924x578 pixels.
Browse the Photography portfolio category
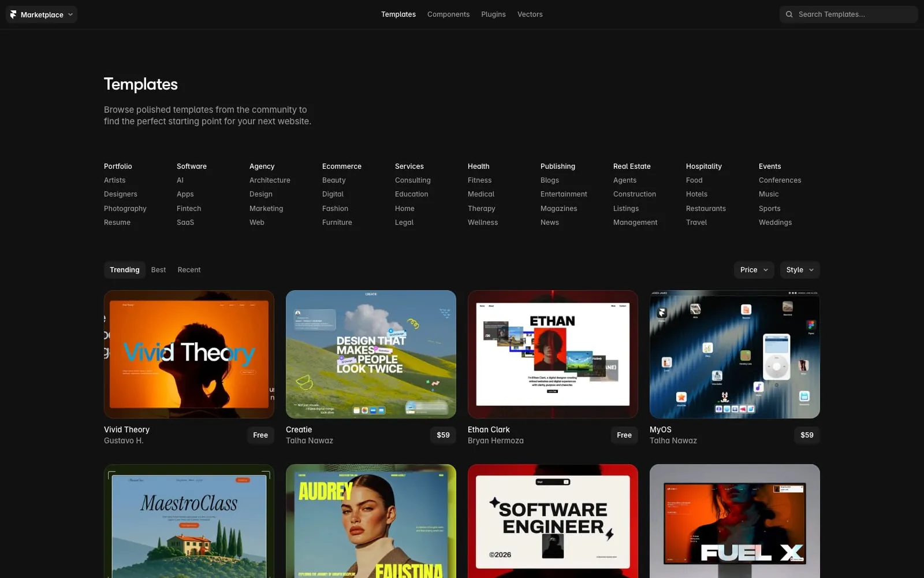(125, 209)
